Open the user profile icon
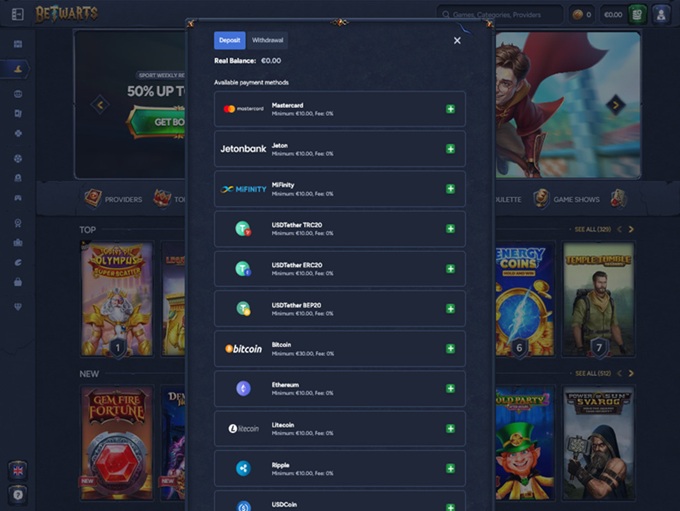This screenshot has height=511, width=680. click(x=661, y=14)
